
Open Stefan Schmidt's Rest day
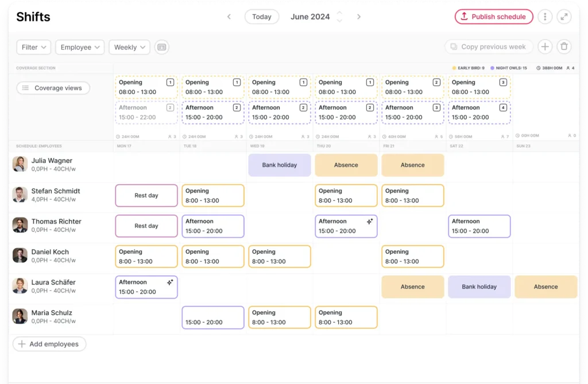pos(146,195)
